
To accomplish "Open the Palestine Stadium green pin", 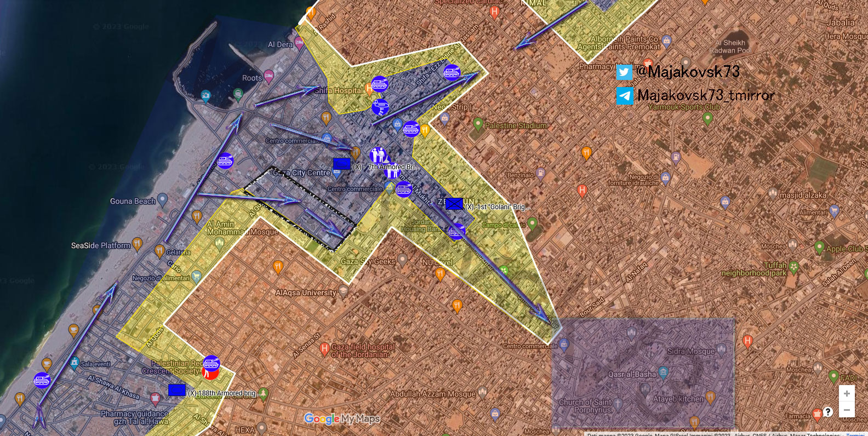I will click(478, 124).
